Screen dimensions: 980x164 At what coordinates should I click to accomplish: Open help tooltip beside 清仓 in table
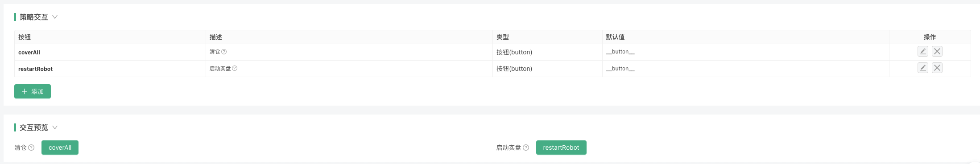pos(224,52)
